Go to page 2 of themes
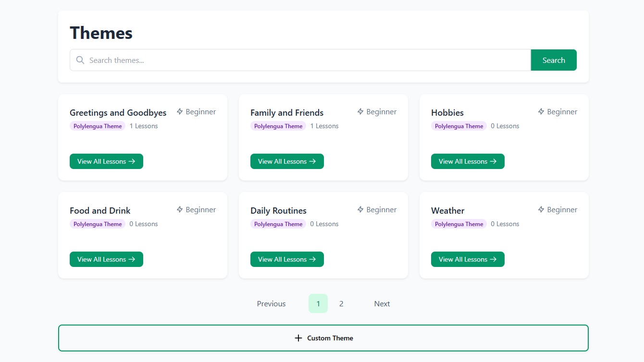This screenshot has height=362, width=644. click(341, 303)
